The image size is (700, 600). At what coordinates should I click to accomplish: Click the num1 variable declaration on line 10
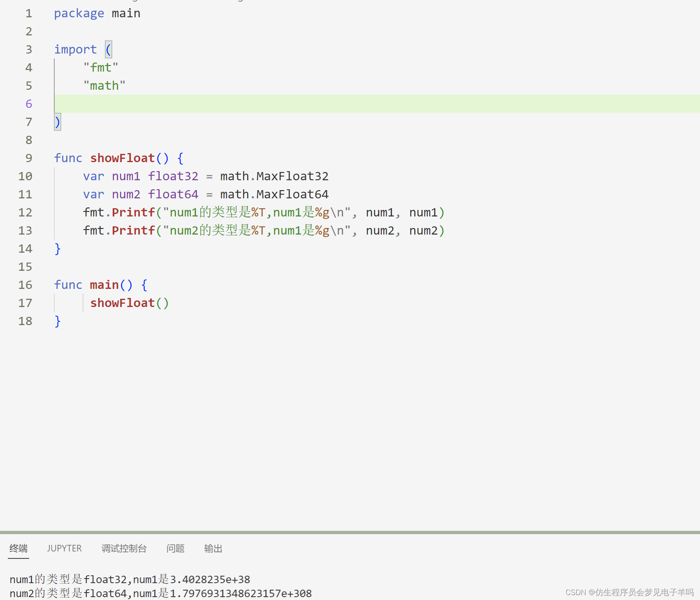point(126,176)
